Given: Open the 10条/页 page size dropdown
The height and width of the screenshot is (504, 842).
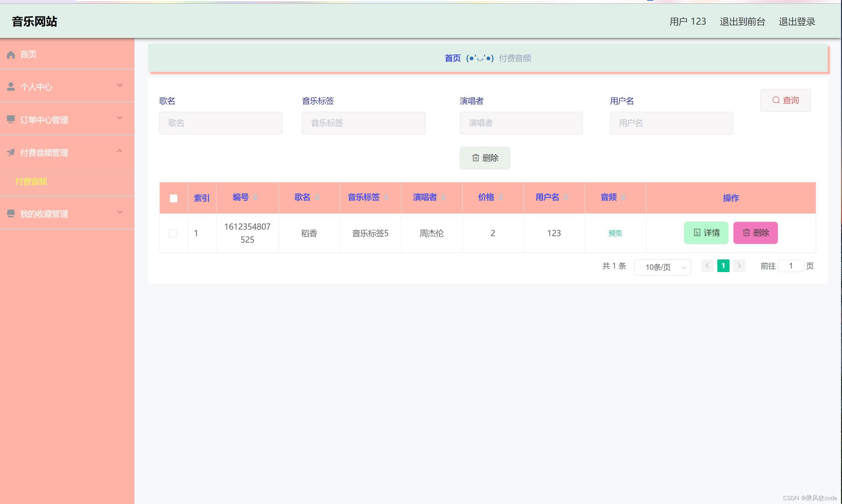Looking at the screenshot, I should click(662, 267).
